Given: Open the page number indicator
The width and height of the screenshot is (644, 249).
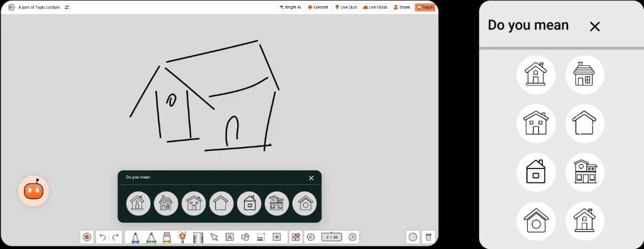Looking at the screenshot, I should 331,237.
